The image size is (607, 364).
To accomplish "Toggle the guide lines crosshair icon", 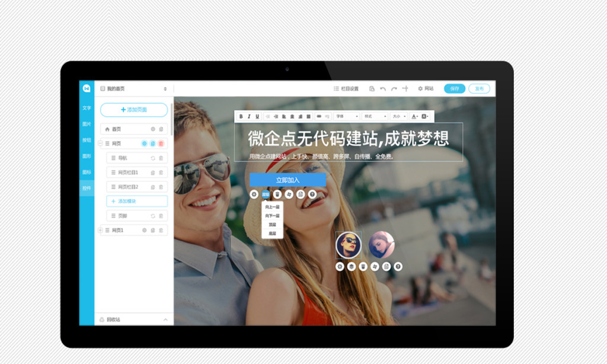I will 405,89.
